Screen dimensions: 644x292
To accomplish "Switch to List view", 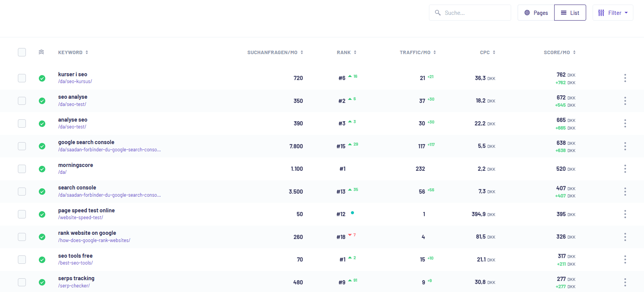I will click(570, 13).
